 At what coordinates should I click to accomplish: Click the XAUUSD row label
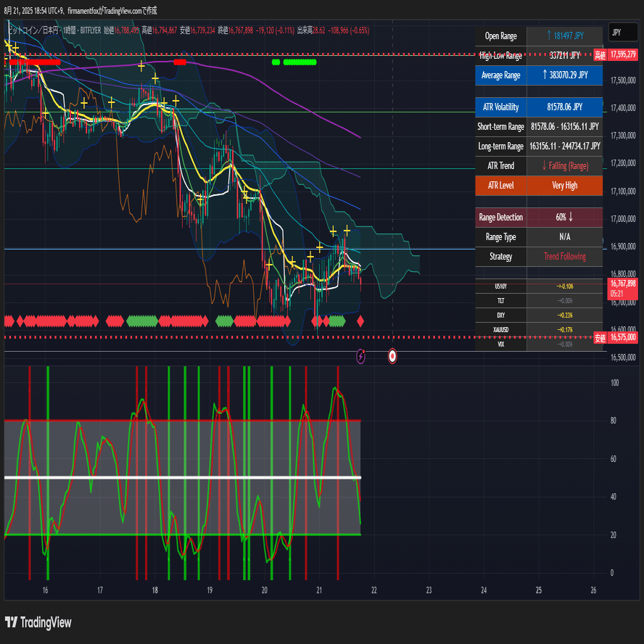500,330
